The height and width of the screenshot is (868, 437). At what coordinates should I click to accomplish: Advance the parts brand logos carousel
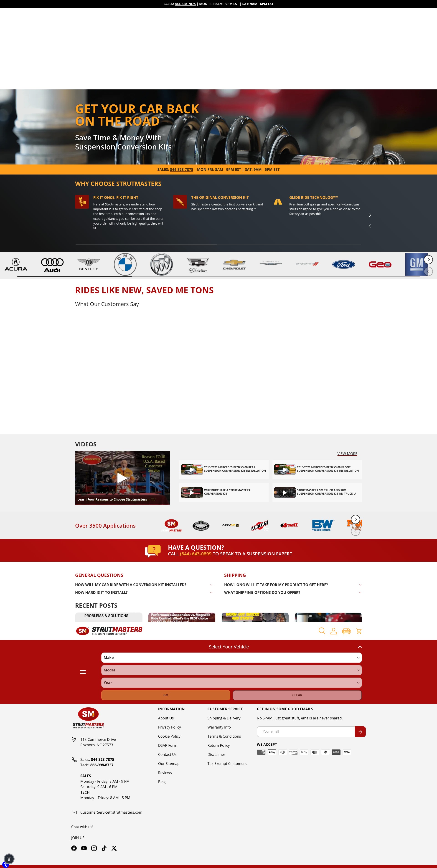[x=355, y=519]
